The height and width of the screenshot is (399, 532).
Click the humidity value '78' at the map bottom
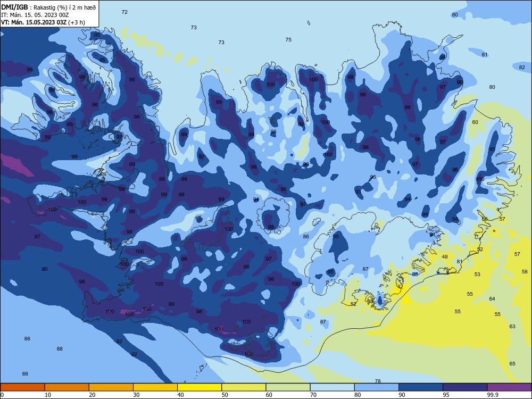point(378,381)
